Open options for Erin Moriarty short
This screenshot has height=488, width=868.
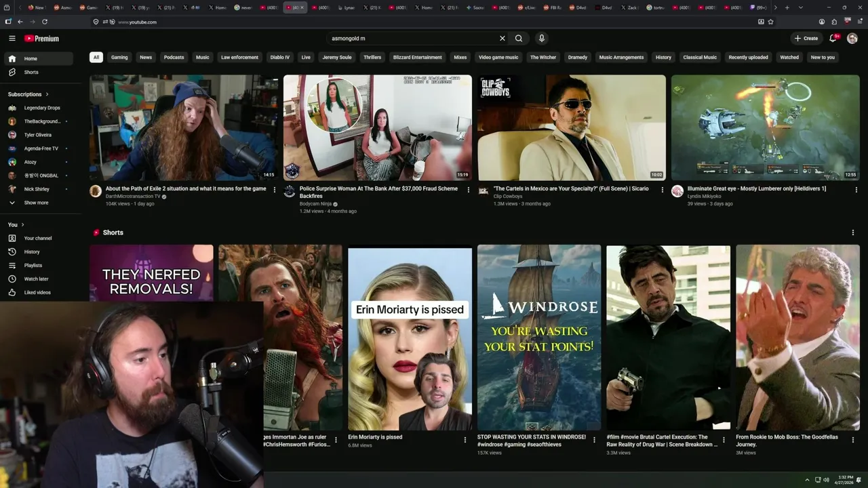point(465,440)
